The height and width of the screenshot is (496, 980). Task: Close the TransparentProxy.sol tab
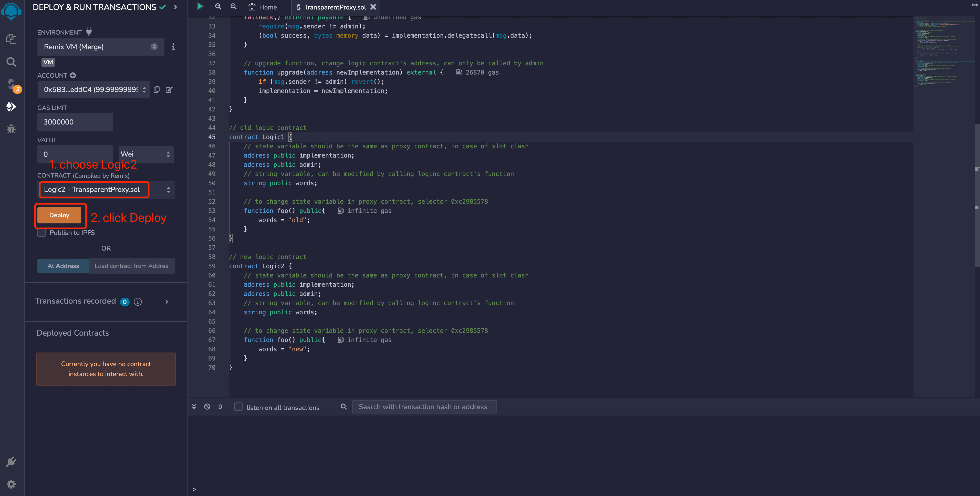[373, 7]
